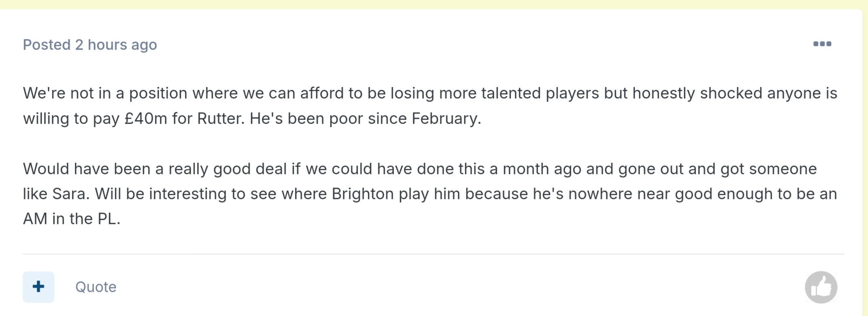Open the three-dot post options menu
Image resolution: width=868 pixels, height=316 pixels.
822,44
